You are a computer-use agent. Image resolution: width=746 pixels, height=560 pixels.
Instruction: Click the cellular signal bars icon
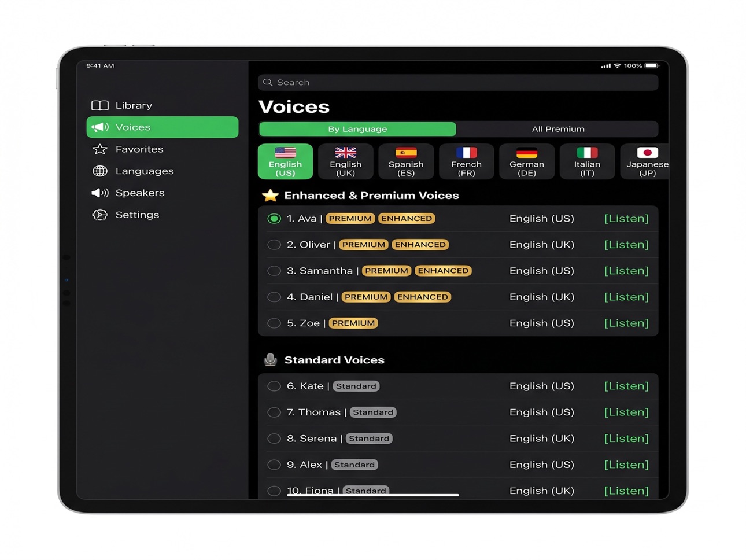coord(605,66)
